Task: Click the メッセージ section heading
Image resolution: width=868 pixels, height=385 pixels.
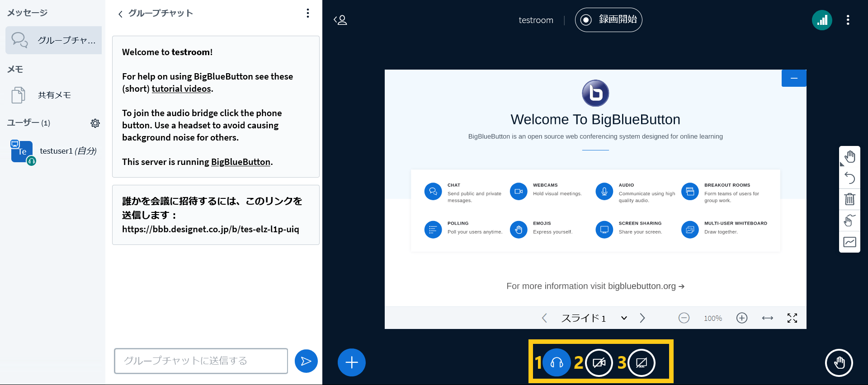Action: click(27, 13)
